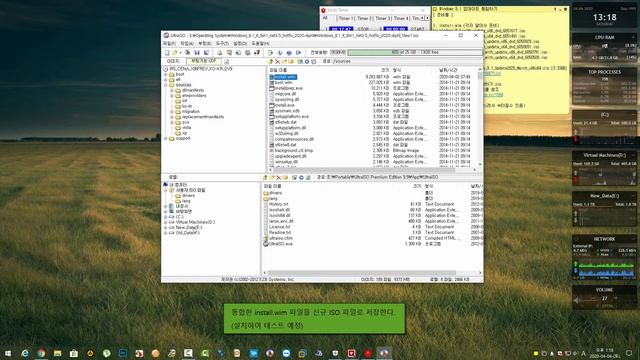Screen dimensions: 640x360
Task: Switch to Timer 2 tab in Multi Timer
Action: (x=363, y=18)
